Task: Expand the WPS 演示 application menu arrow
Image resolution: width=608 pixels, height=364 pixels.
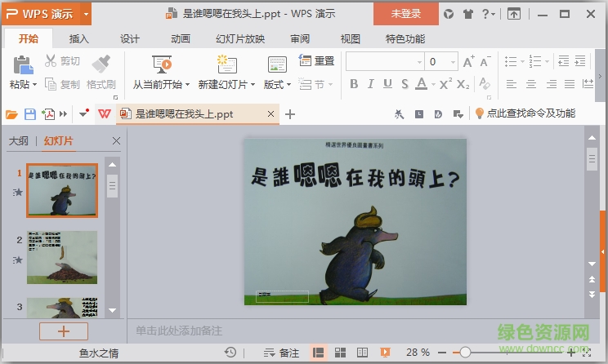Action: 87,13
